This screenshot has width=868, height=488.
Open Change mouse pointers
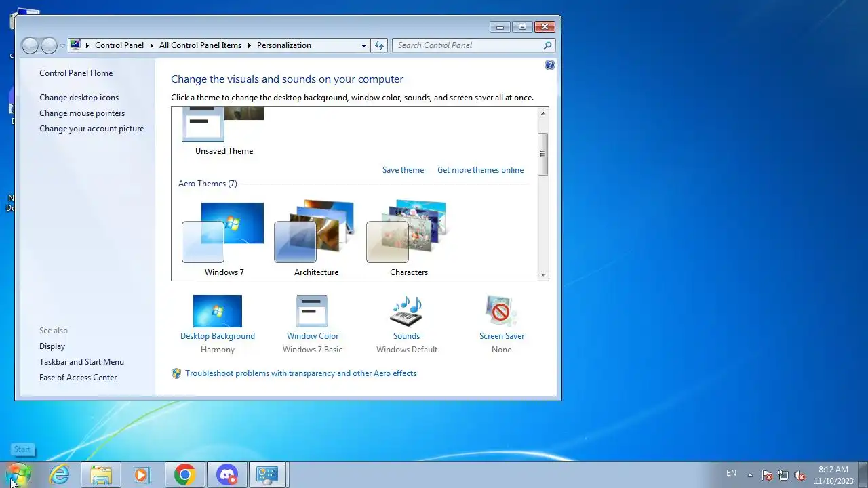tap(82, 113)
